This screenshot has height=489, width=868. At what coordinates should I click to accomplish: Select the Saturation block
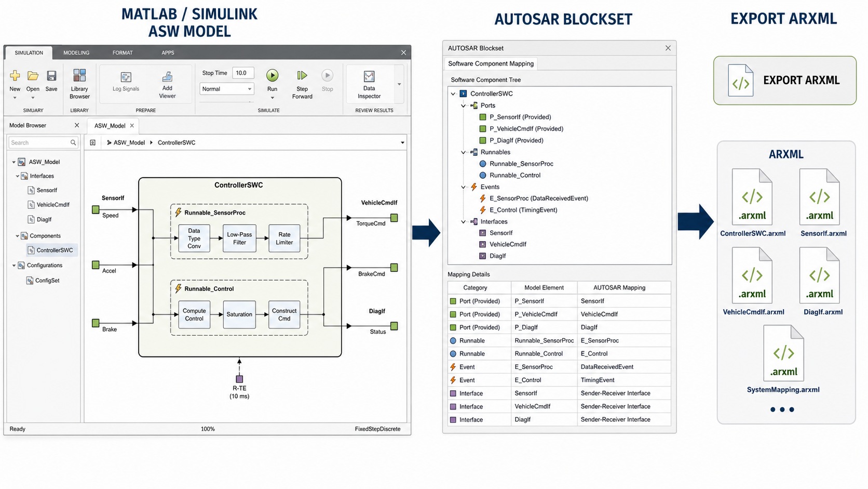point(239,314)
